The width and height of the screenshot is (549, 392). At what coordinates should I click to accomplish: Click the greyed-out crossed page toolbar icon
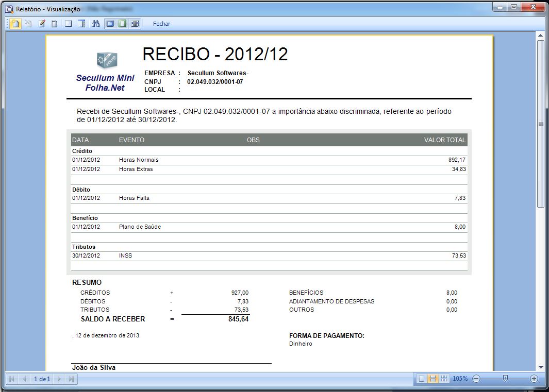point(29,24)
